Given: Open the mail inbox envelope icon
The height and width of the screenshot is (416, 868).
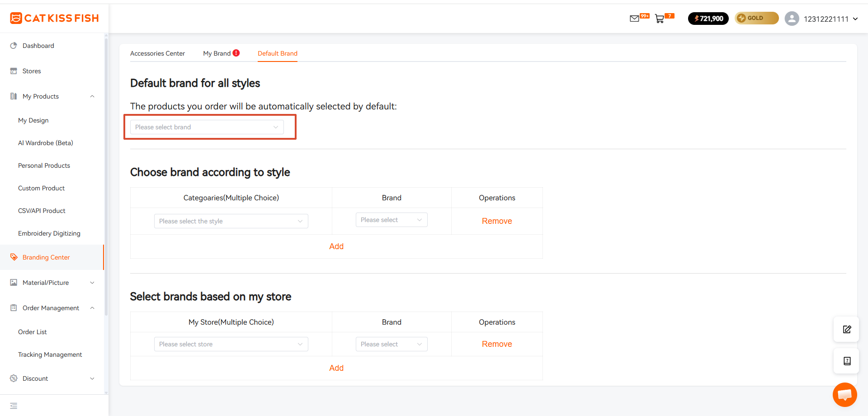Looking at the screenshot, I should click(634, 19).
